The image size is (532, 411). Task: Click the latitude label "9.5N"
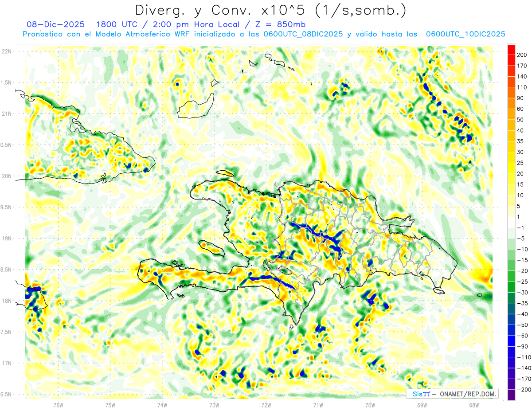pyautogui.click(x=7, y=207)
